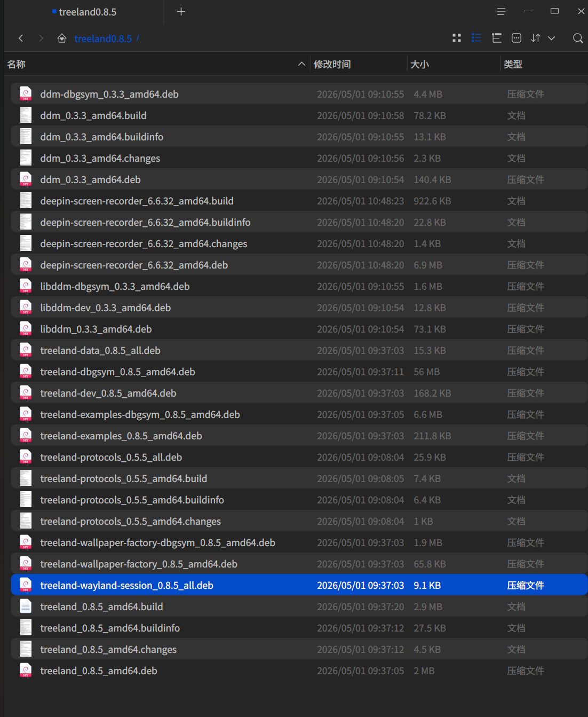The width and height of the screenshot is (588, 717).
Task: Click the 56 MB size value
Action: pos(427,372)
